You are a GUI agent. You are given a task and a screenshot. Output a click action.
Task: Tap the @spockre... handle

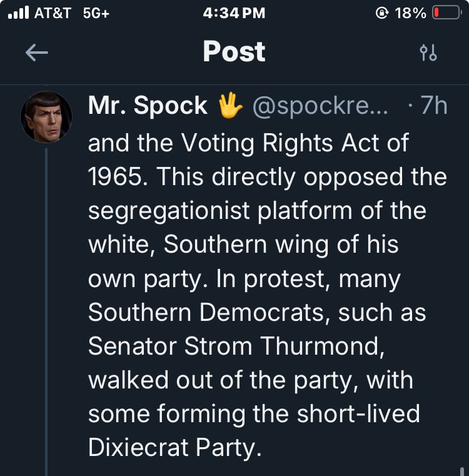pyautogui.click(x=320, y=106)
